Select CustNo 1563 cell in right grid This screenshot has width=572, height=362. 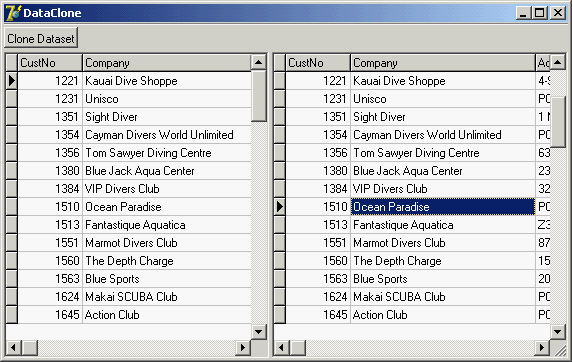point(318,278)
